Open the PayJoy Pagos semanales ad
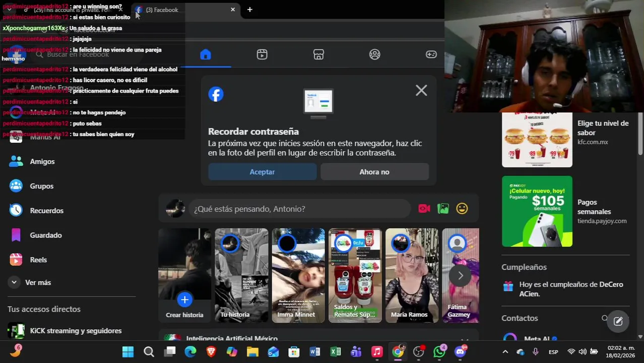 click(x=565, y=211)
